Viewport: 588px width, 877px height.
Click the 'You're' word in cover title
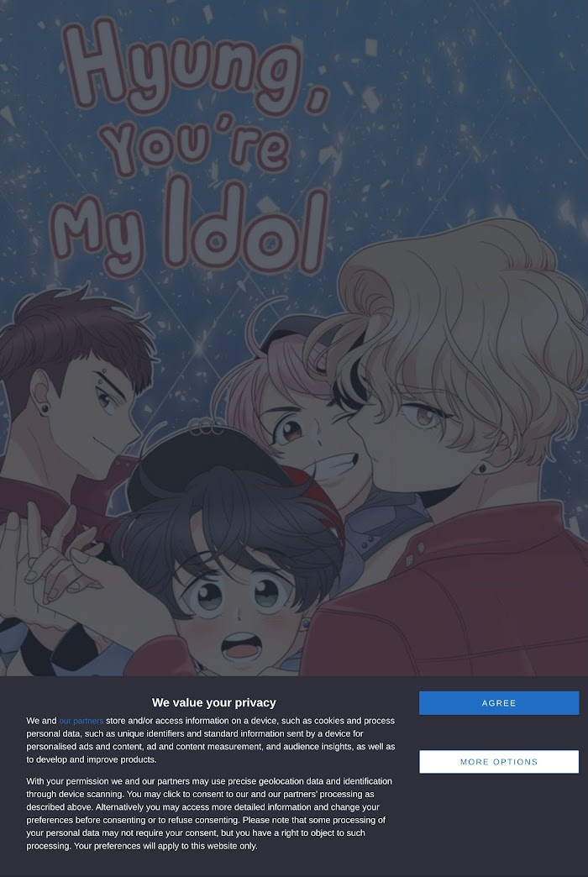tap(198, 145)
